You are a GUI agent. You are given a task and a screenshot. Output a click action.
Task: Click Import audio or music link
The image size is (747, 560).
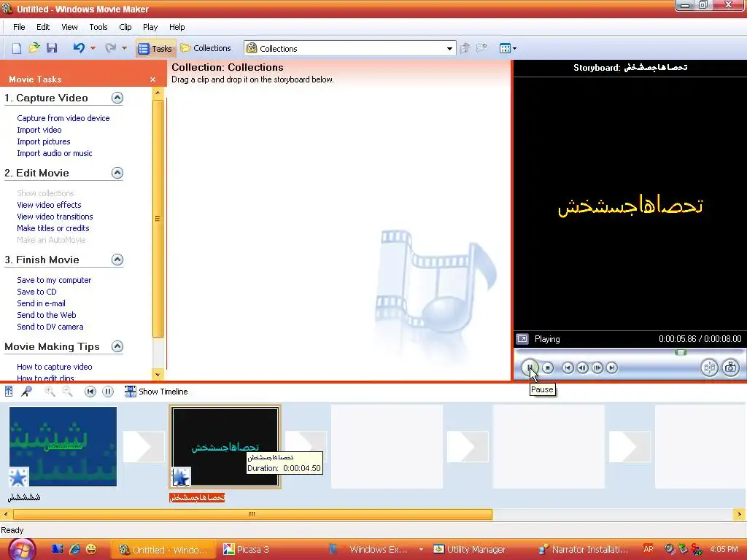click(x=54, y=153)
